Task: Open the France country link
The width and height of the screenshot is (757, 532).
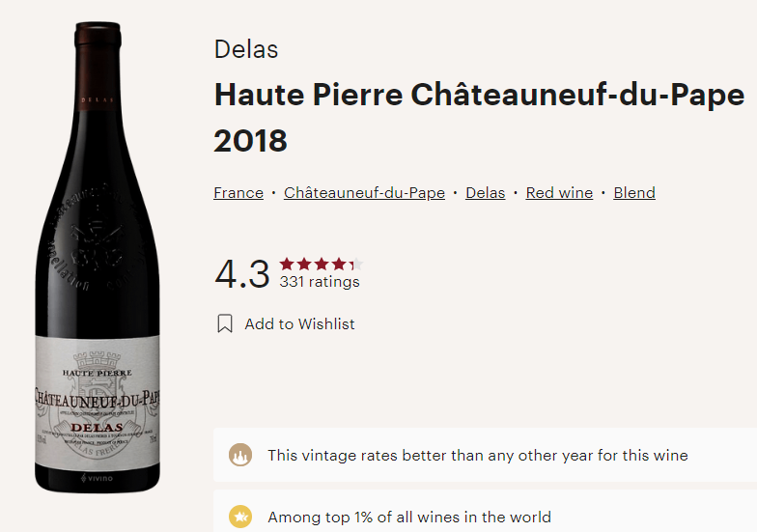Action: 238,193
